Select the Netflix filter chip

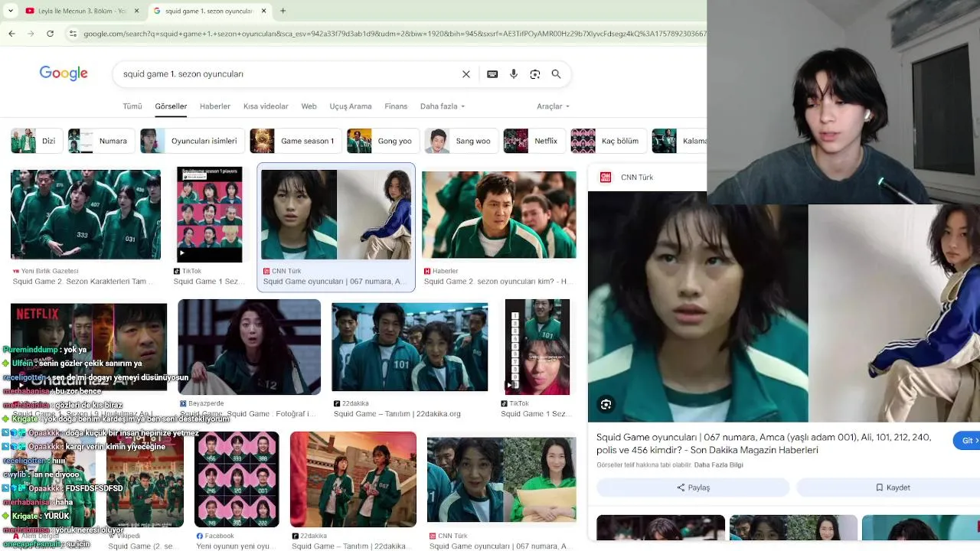pyautogui.click(x=534, y=141)
